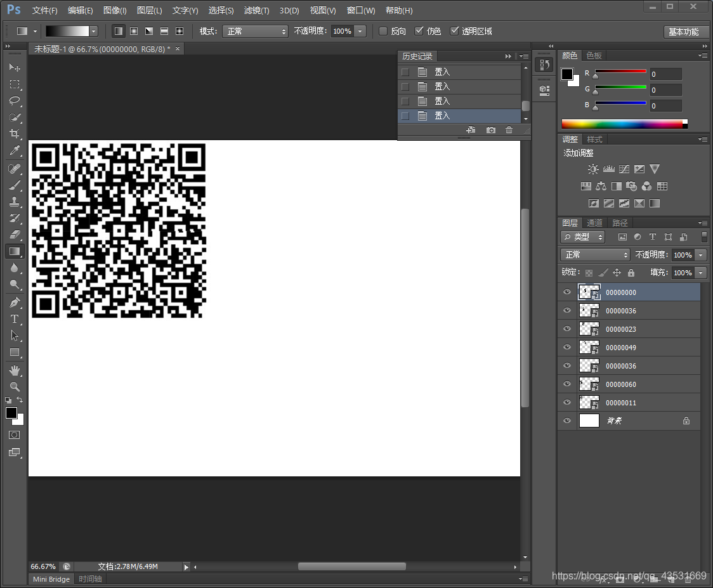Click the 基本功能 workspace button

coord(683,32)
